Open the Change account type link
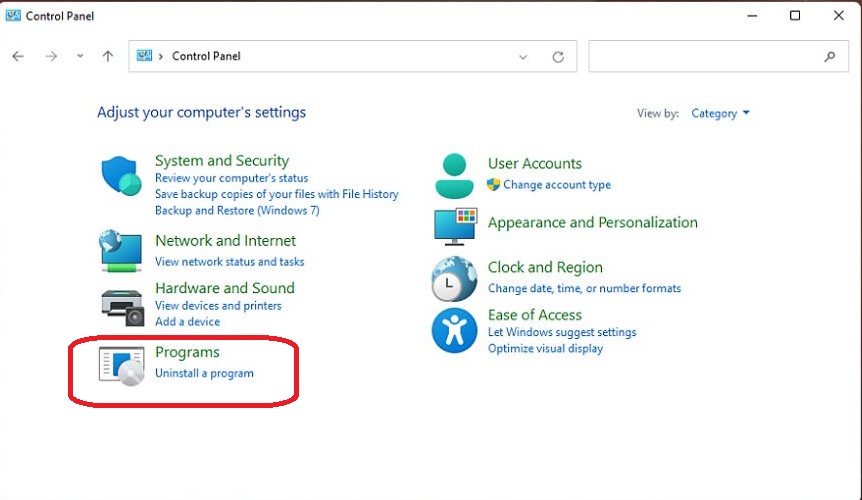Screen dimensions: 862x500 click(557, 185)
